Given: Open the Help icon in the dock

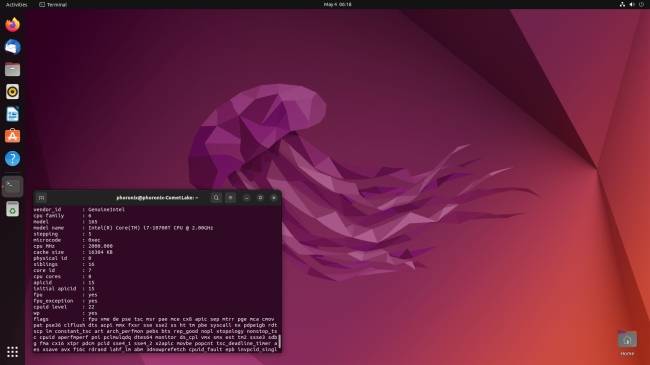Looking at the screenshot, I should tap(12, 158).
